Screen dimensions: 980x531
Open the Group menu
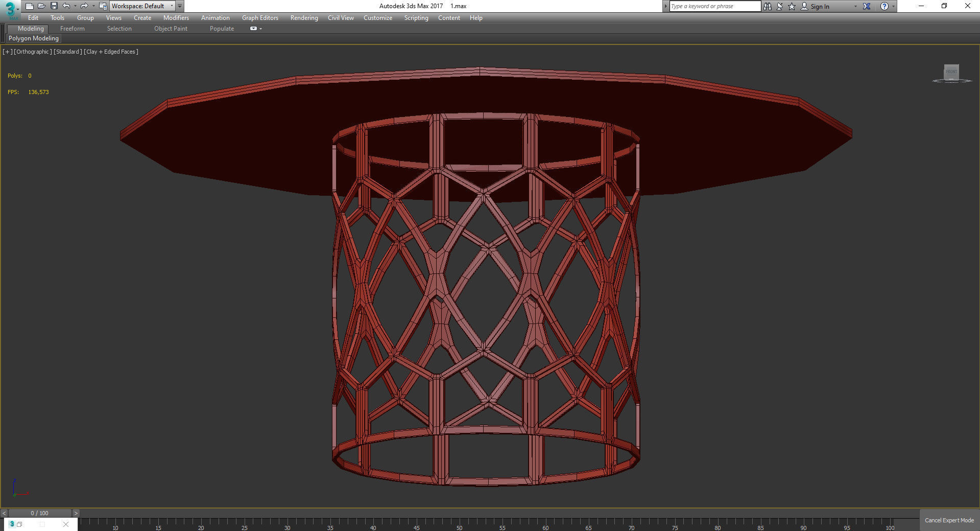(85, 18)
